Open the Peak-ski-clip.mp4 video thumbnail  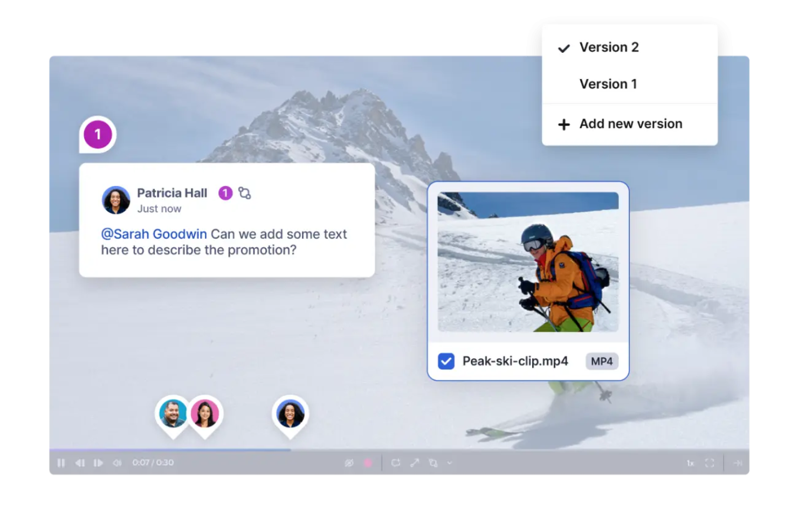point(527,262)
